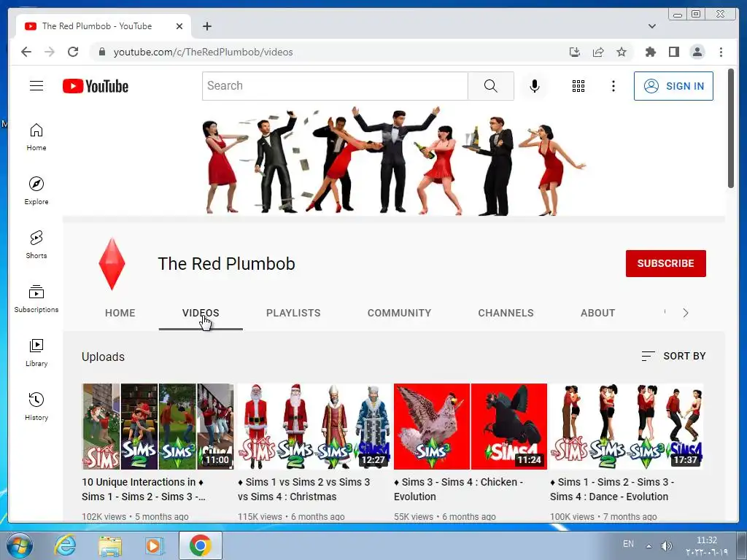Open the Sort By dropdown
747x560 pixels.
[x=673, y=356]
